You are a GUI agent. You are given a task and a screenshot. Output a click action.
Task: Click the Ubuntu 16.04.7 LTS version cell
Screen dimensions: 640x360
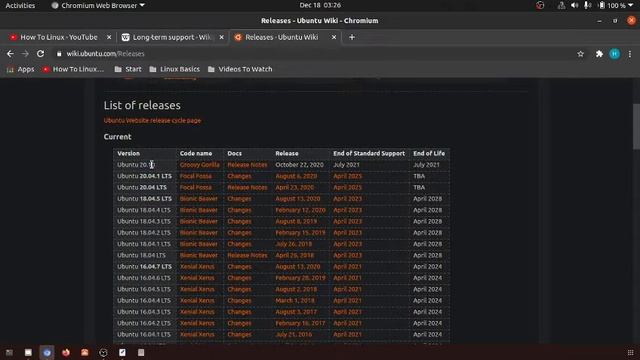coord(144,267)
